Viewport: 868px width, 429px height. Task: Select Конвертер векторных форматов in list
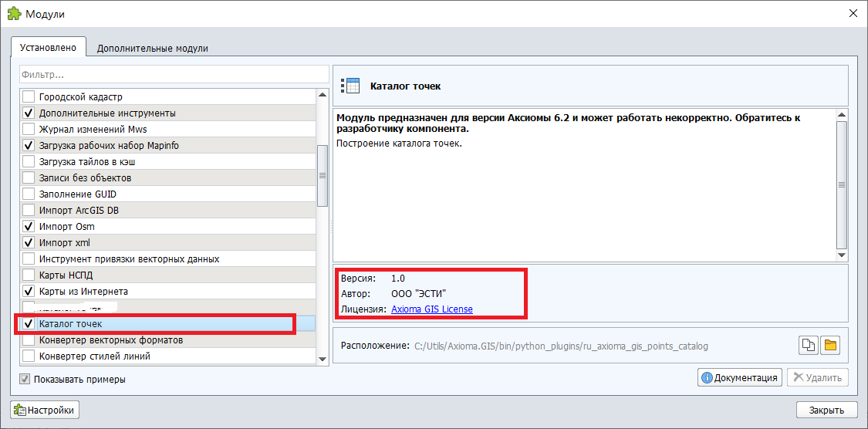click(x=111, y=340)
